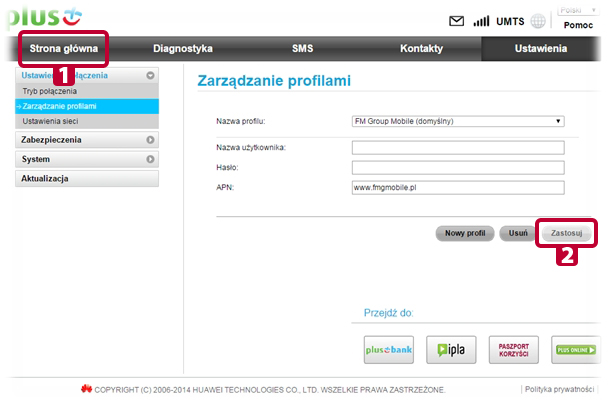The image size is (609, 409).
Task: Click the signal strength bars icon
Action: [x=481, y=21]
